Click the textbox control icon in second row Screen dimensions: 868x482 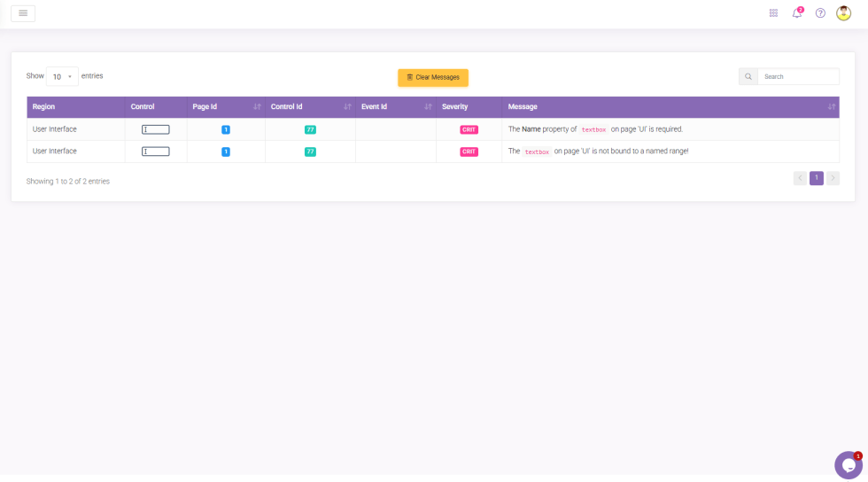coord(156,152)
